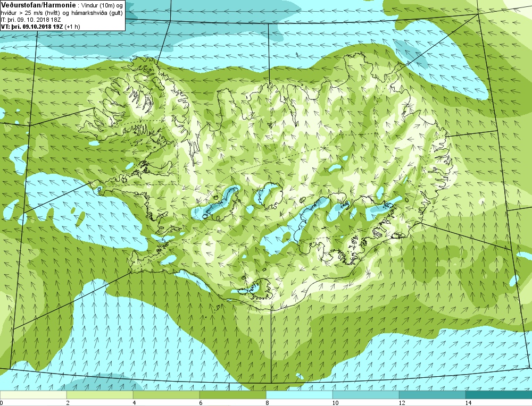Click the Veðurstofan/Harmonie title text
This screenshot has width=532, height=406.
pos(39,5)
